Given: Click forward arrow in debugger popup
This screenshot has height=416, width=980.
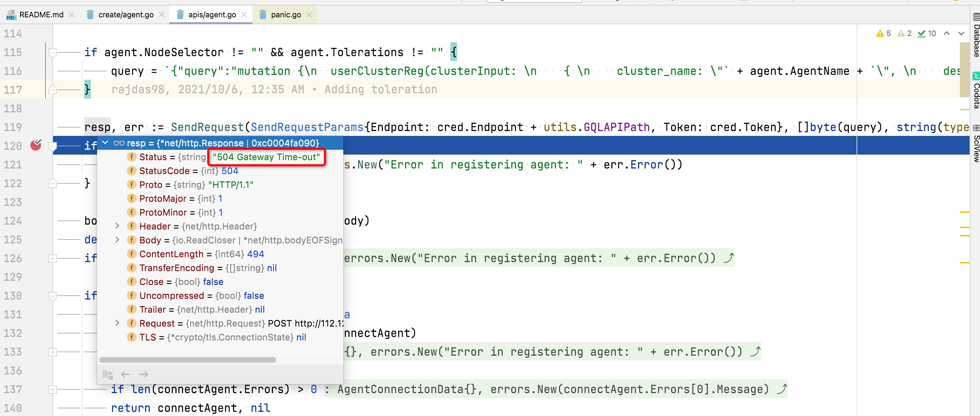Looking at the screenshot, I should [144, 374].
